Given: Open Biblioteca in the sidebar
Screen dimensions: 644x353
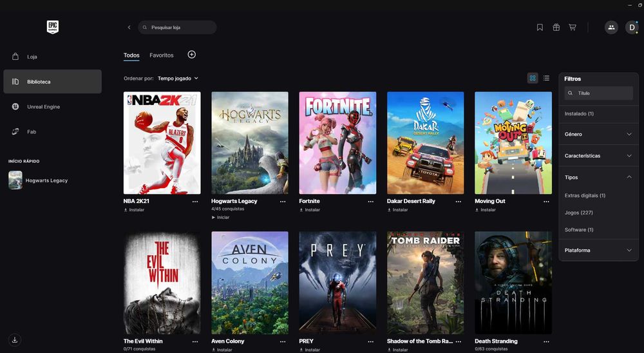Looking at the screenshot, I should coord(53,81).
